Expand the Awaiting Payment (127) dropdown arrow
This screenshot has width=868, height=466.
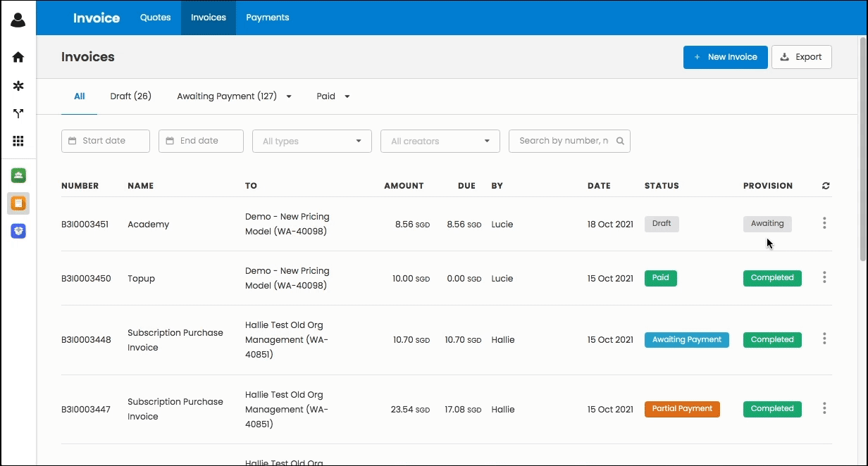[x=289, y=96]
